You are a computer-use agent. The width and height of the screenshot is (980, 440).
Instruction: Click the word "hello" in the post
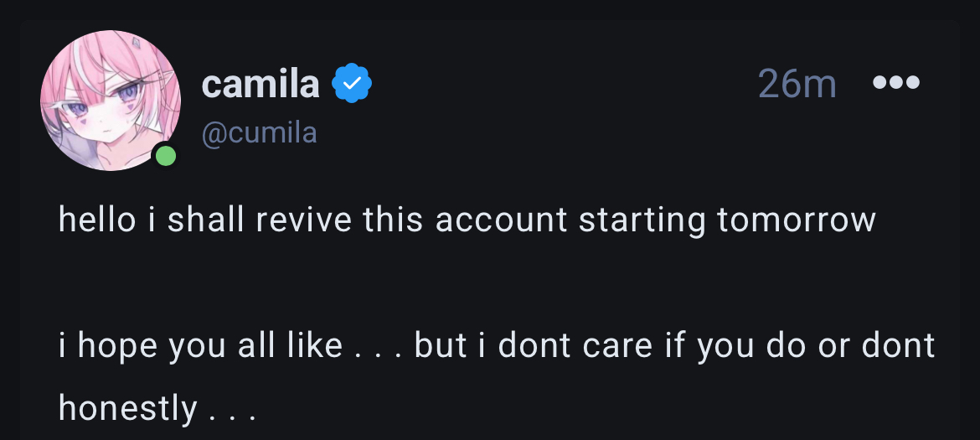tap(96, 220)
